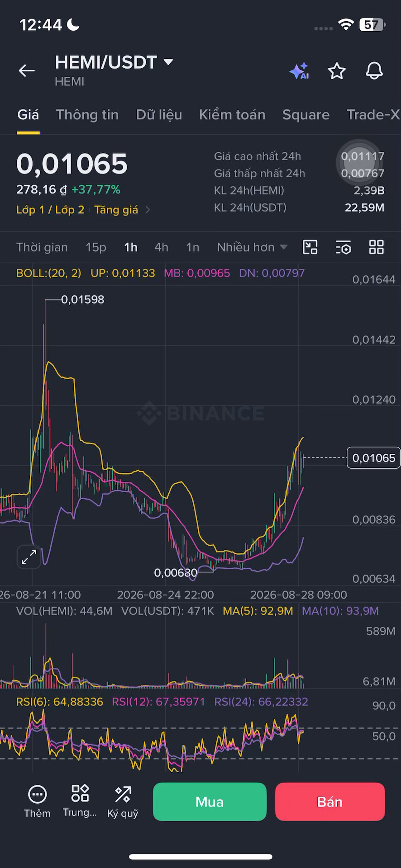Tap the red Bán sell button
The image size is (401, 868).
tap(330, 802)
